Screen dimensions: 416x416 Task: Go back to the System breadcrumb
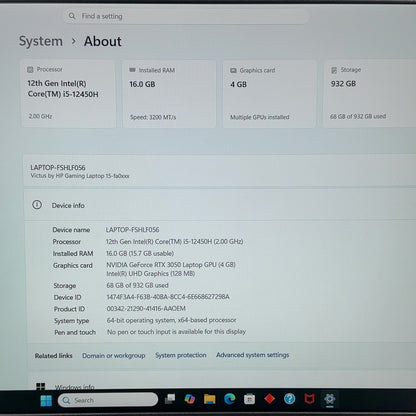click(x=41, y=41)
